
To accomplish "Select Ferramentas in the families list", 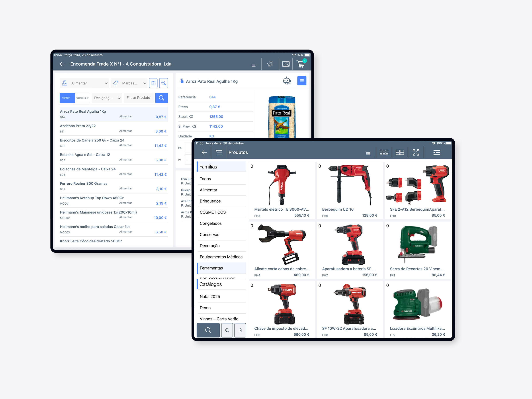I will click(211, 268).
